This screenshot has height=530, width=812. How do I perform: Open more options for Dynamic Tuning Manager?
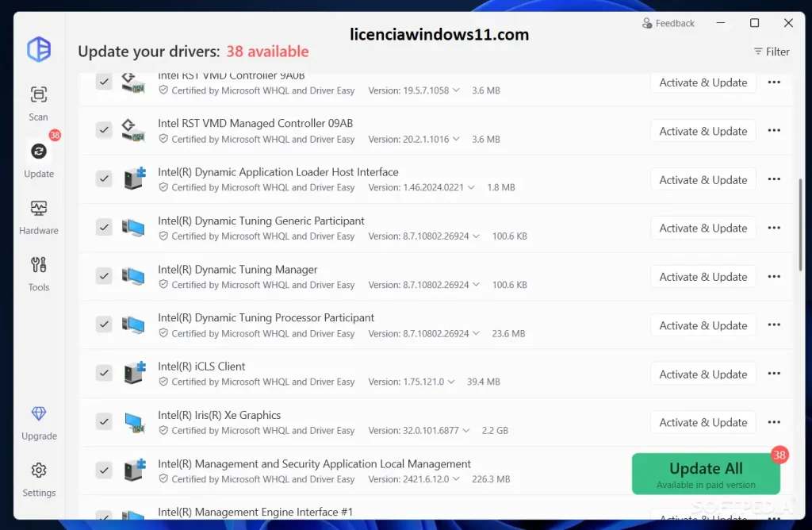(774, 277)
